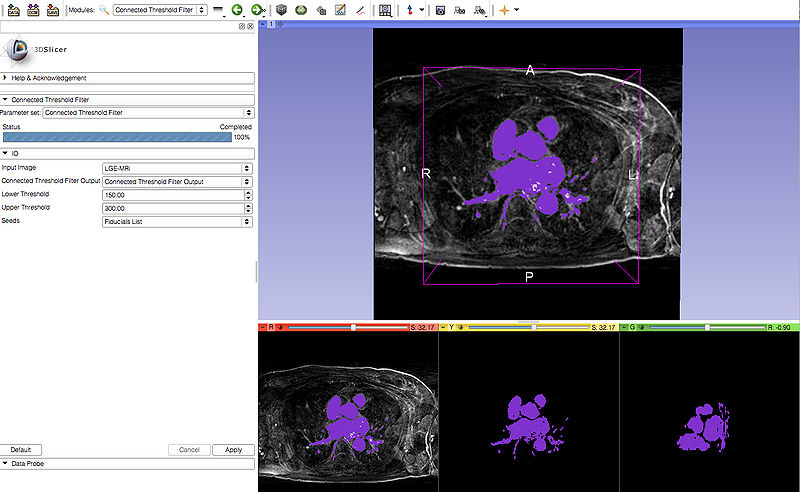Screen dimensions: 800x492
Task: Click the orange crosshair toolbar icon
Action: pos(505,9)
